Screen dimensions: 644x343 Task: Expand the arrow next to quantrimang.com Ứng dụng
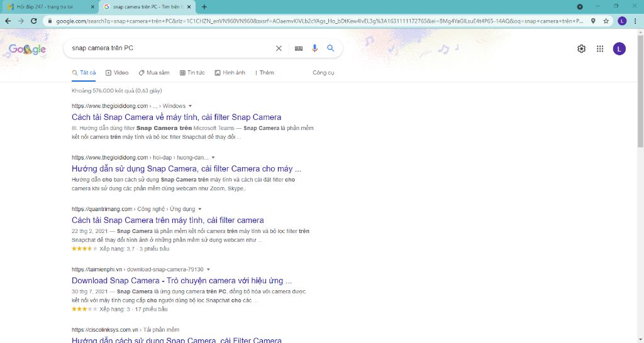coord(199,209)
